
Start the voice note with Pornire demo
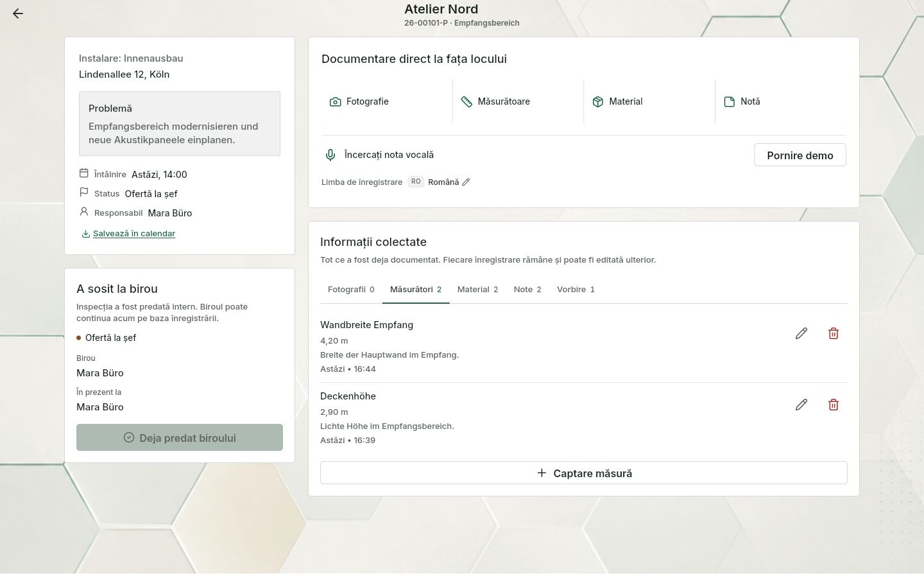tap(800, 155)
